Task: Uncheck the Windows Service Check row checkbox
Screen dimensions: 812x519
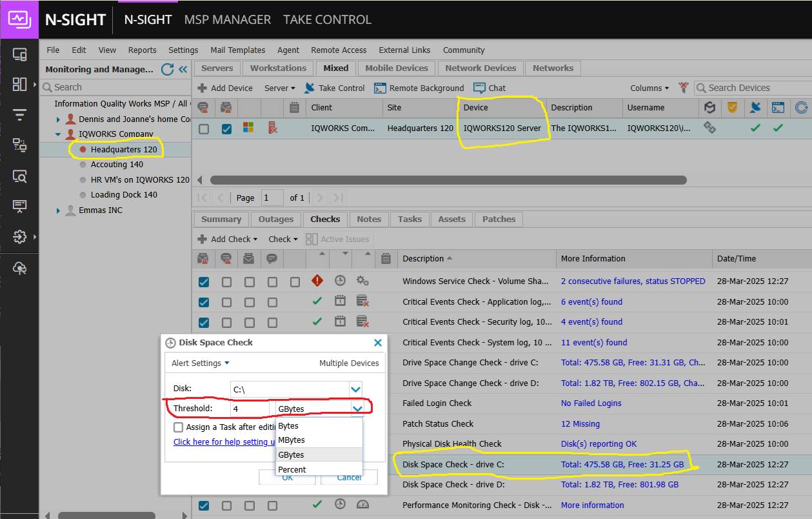Action: (x=204, y=281)
